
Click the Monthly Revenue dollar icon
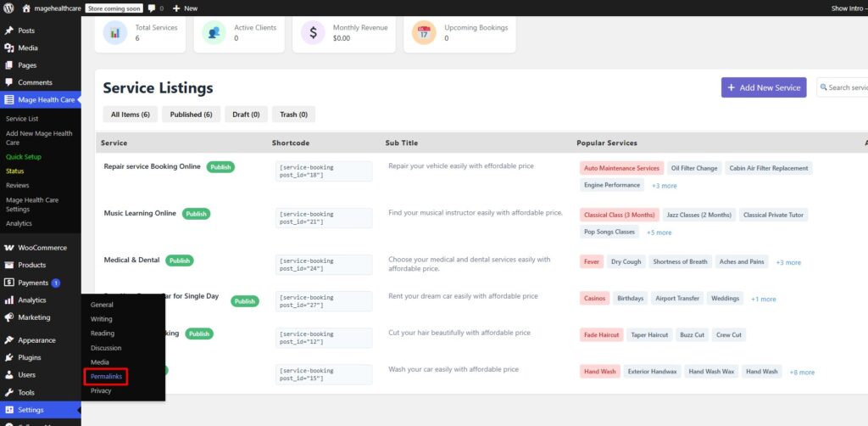point(314,33)
